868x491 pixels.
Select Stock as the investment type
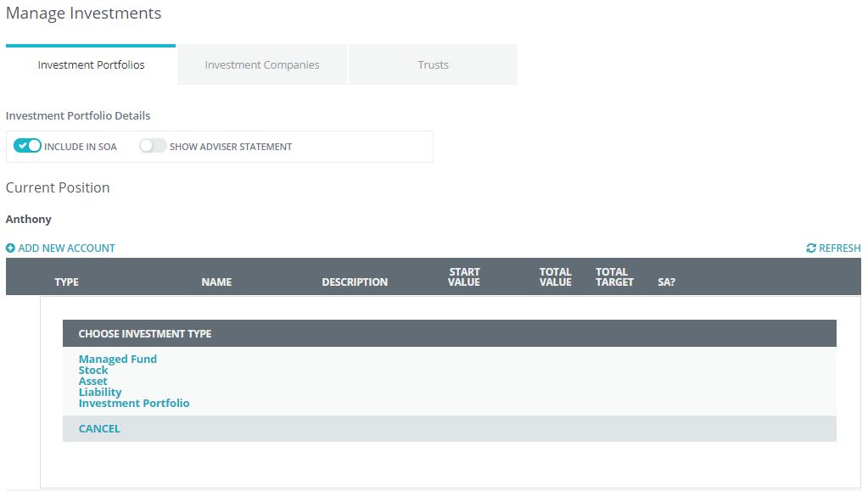pyautogui.click(x=93, y=370)
